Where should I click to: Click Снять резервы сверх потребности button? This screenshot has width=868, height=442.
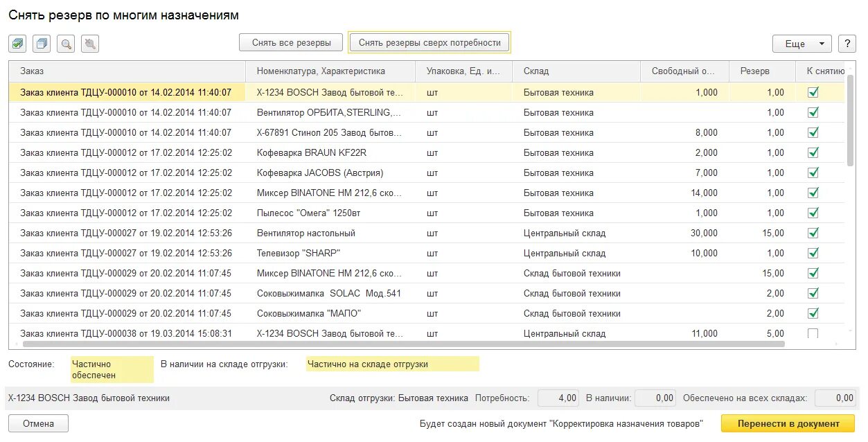point(429,42)
